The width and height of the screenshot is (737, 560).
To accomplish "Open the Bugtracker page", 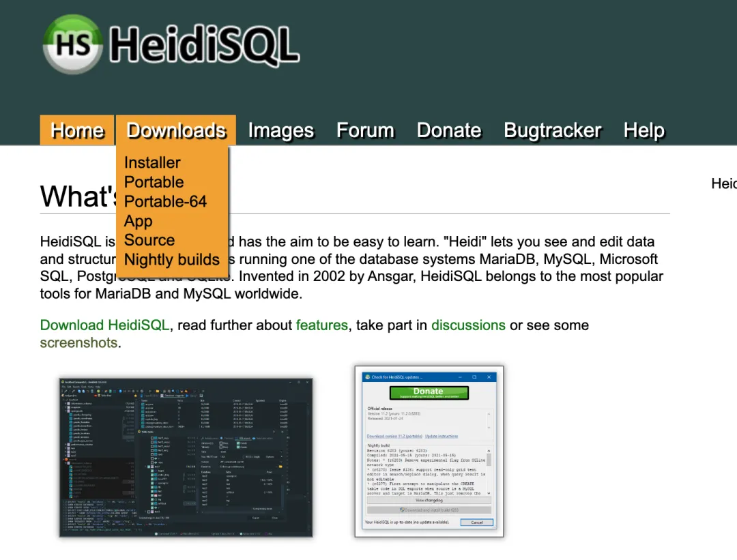I will coord(552,130).
